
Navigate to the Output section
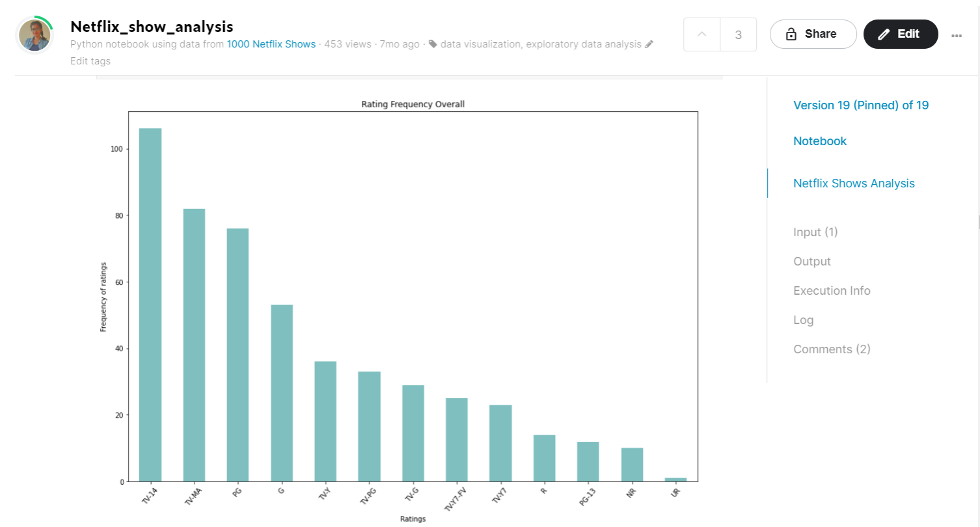click(812, 262)
